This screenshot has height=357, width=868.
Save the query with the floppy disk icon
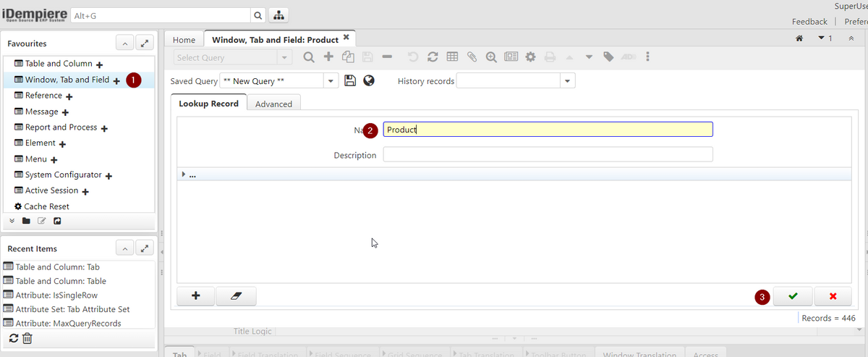tap(351, 80)
